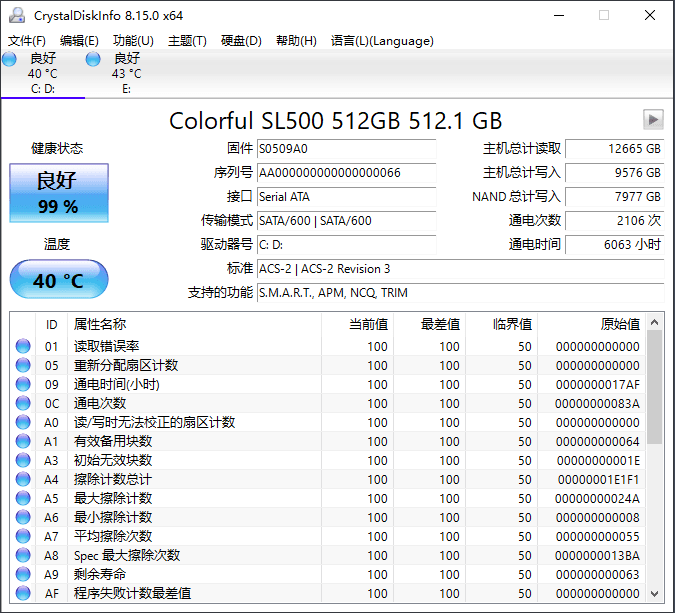Click the disk title Colorful SL500 512GB 512.1 GB
The image size is (675, 613).
coord(336,121)
